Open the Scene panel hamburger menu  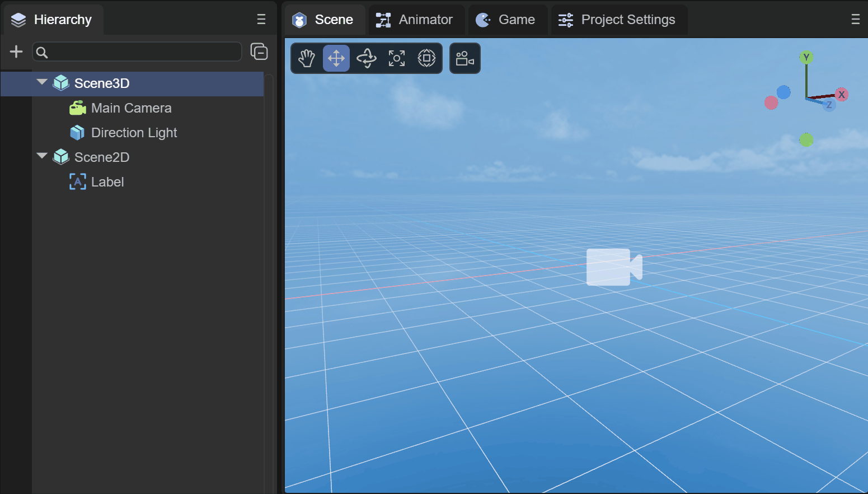[x=855, y=20]
